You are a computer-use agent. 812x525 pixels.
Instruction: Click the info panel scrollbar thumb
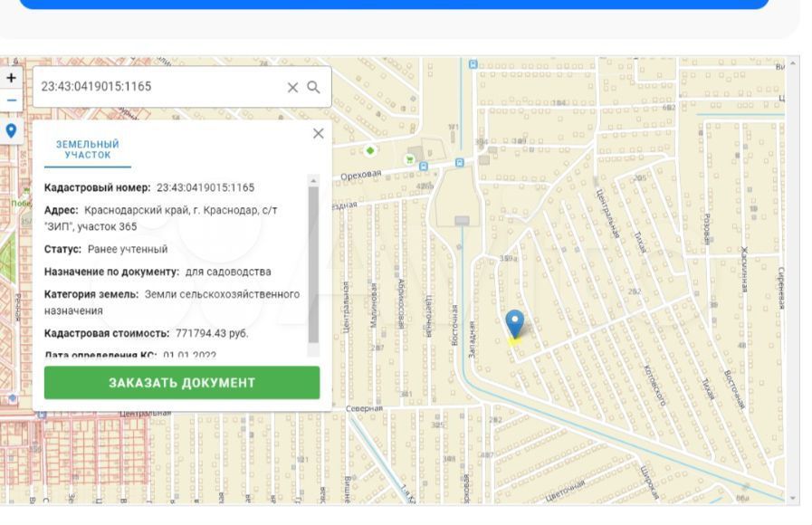pos(313,262)
